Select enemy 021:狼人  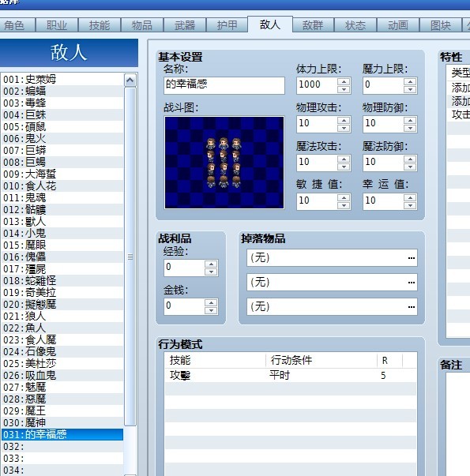click(62, 317)
